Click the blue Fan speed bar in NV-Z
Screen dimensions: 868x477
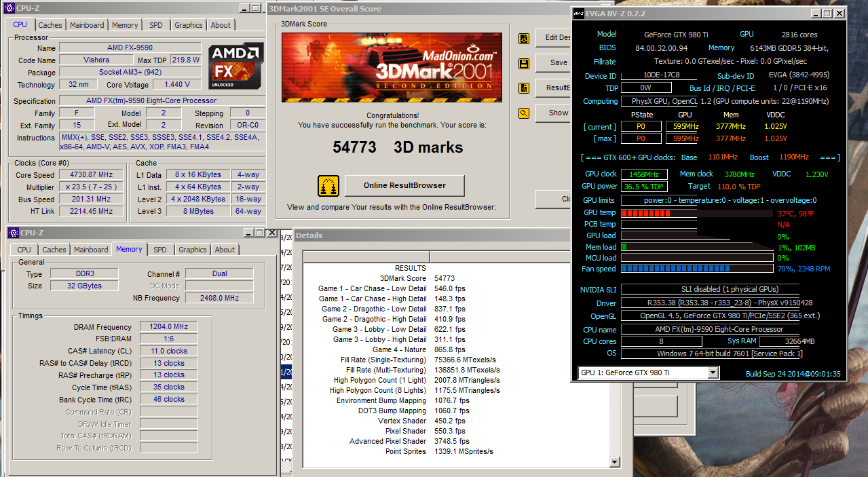click(697, 269)
